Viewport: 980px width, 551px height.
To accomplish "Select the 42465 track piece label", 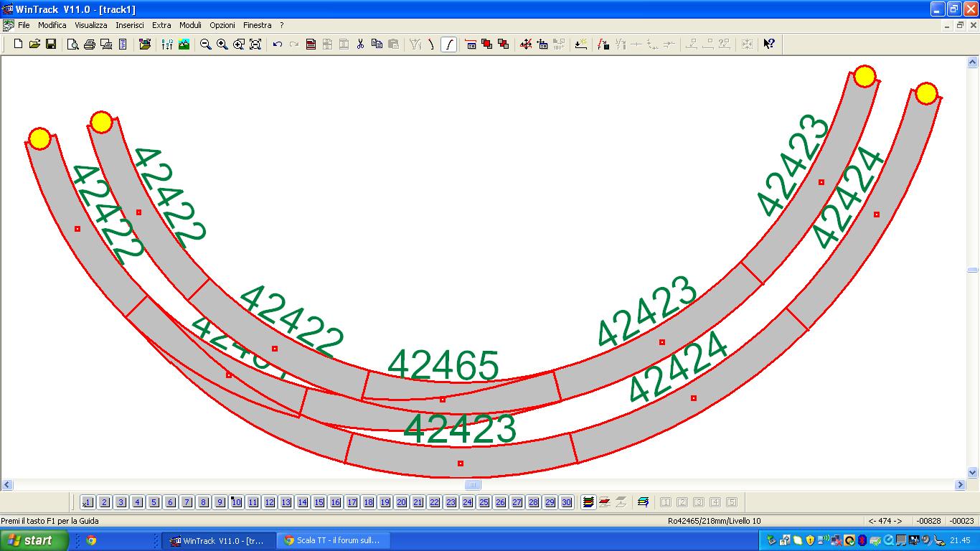I will click(443, 366).
